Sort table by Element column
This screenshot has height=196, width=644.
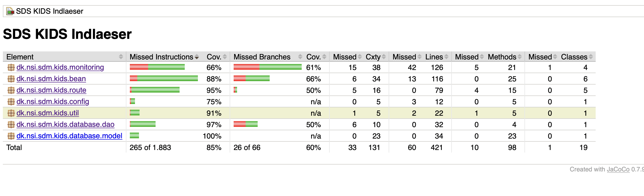(20, 57)
